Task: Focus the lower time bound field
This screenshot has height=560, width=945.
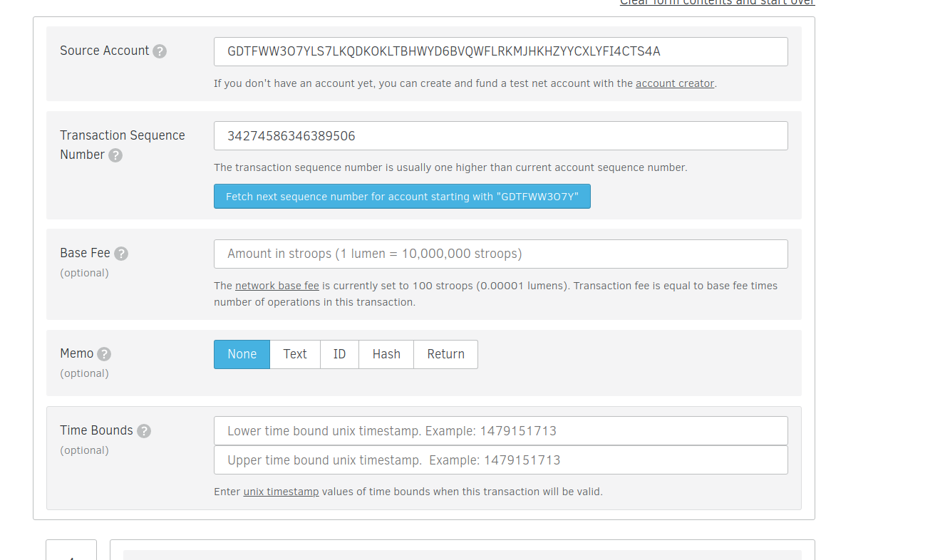Action: coord(500,430)
